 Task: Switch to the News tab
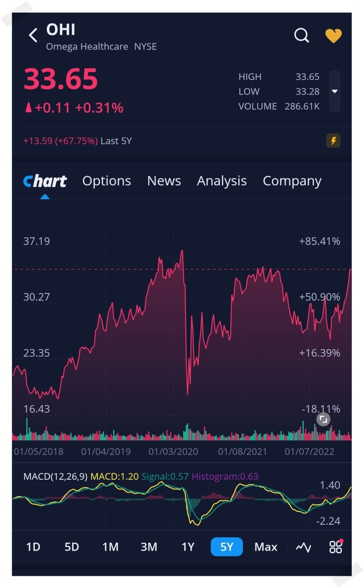[x=164, y=181]
